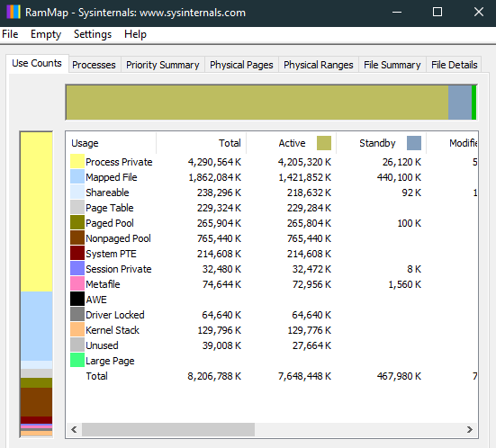Select the Paged Pool row label

pyautogui.click(x=110, y=223)
